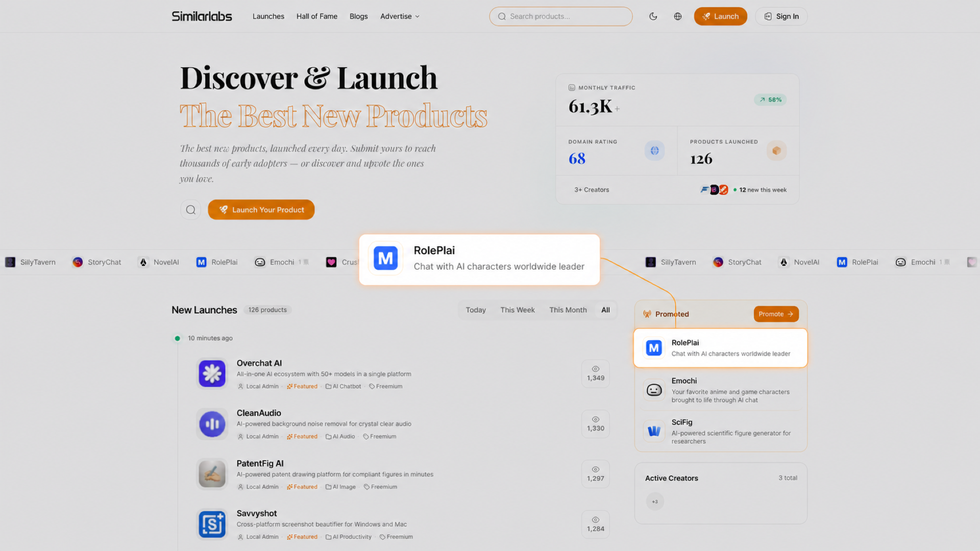This screenshot has height=551, width=980.
Task: Click the AI Chatbot tag on Overchat AI
Action: (x=343, y=387)
